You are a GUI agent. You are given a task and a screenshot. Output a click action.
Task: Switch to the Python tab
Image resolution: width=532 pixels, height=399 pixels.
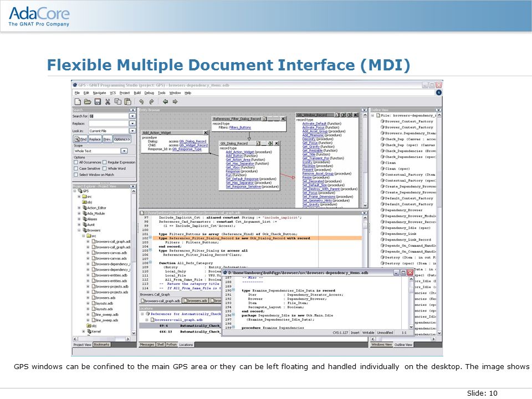coord(171,344)
